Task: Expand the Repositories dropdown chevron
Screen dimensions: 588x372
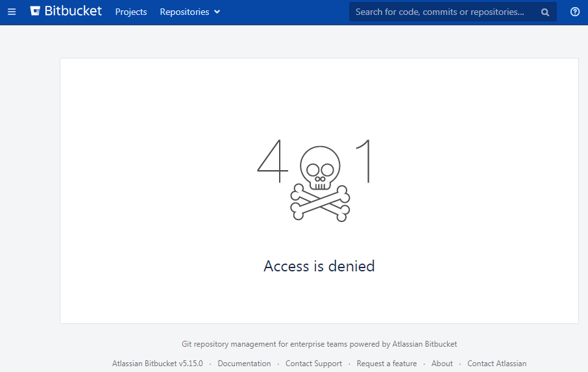Action: tap(217, 12)
